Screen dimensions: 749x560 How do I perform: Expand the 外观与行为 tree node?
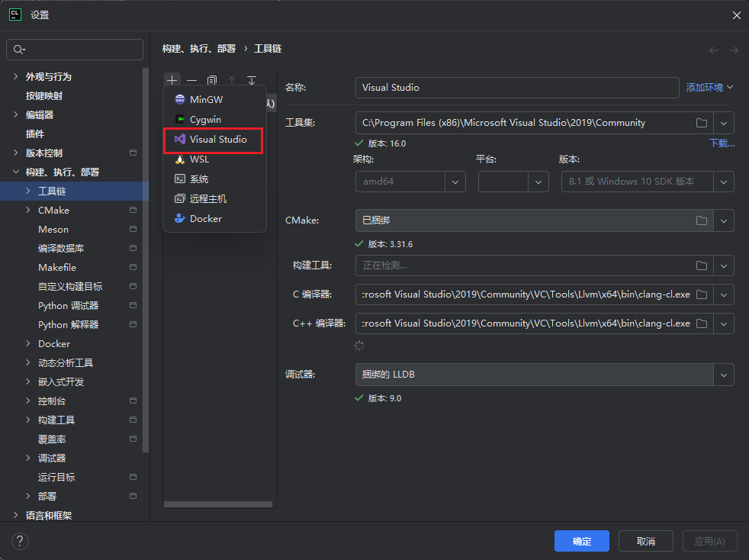pyautogui.click(x=16, y=76)
